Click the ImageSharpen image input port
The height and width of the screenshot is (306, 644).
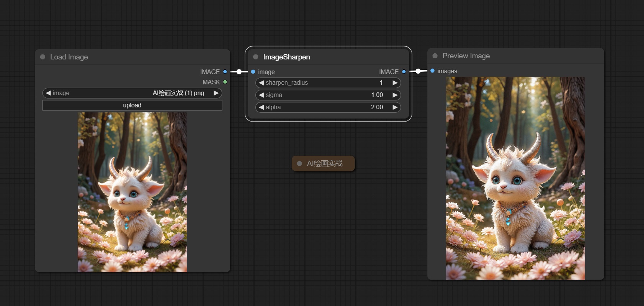253,72
